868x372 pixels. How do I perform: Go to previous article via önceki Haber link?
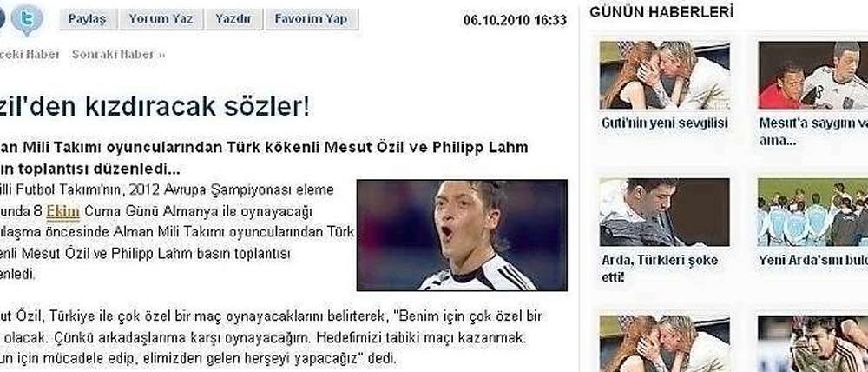click(30, 55)
